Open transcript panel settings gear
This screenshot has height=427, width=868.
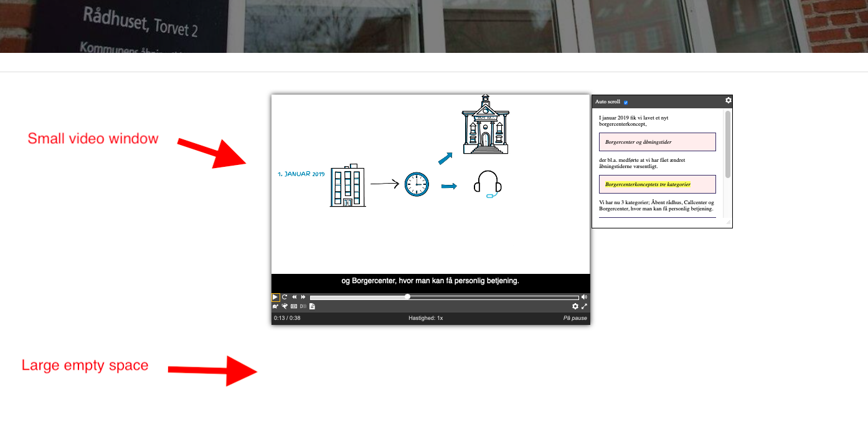[729, 100]
